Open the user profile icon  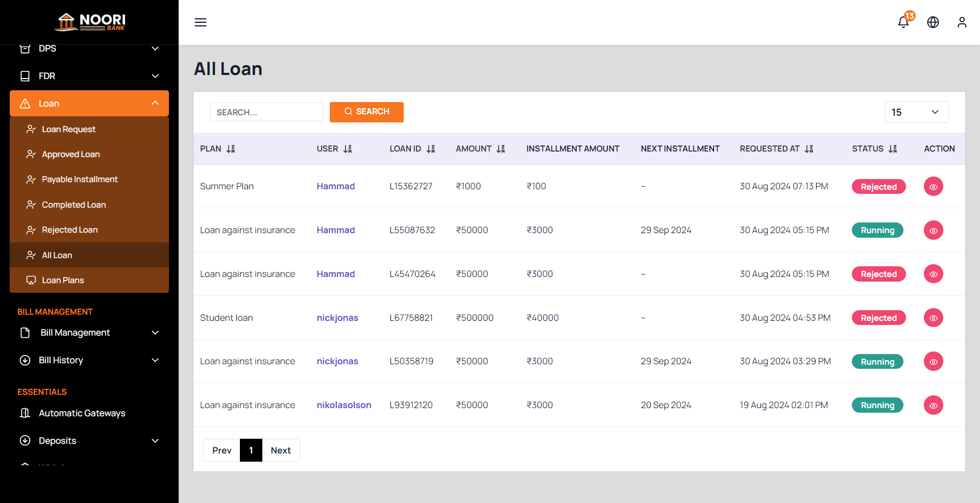(x=962, y=22)
